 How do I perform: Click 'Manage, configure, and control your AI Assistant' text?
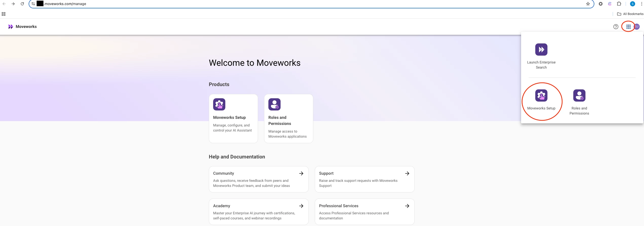click(232, 128)
